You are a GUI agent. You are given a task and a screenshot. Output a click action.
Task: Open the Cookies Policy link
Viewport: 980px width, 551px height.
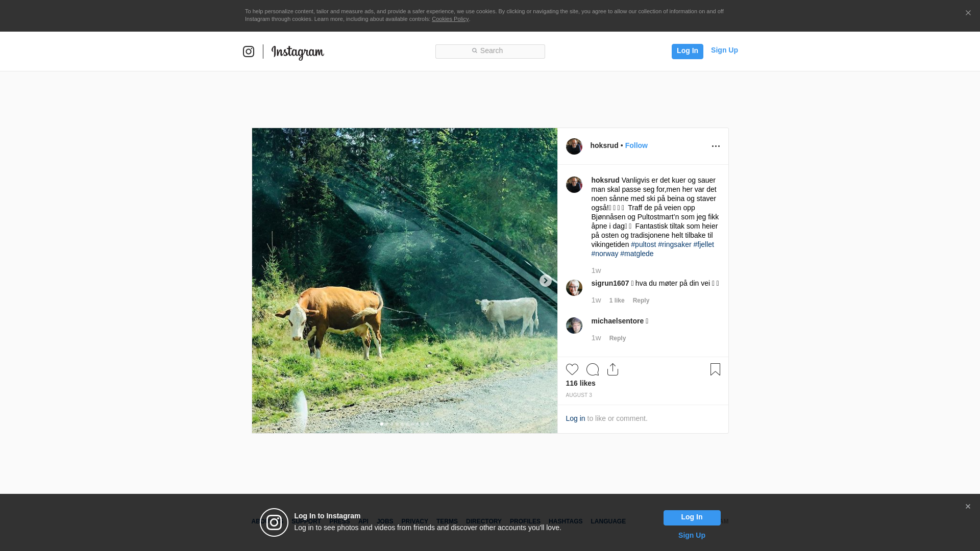click(450, 19)
